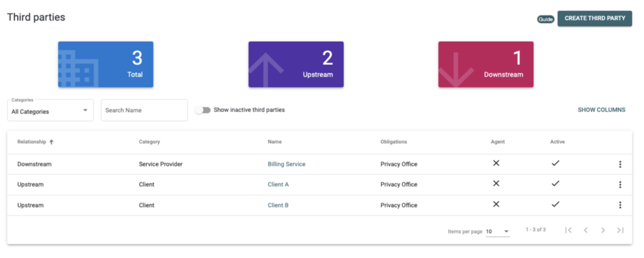This screenshot has height=258, width=644.
Task: Open the Client B link
Action: point(278,205)
